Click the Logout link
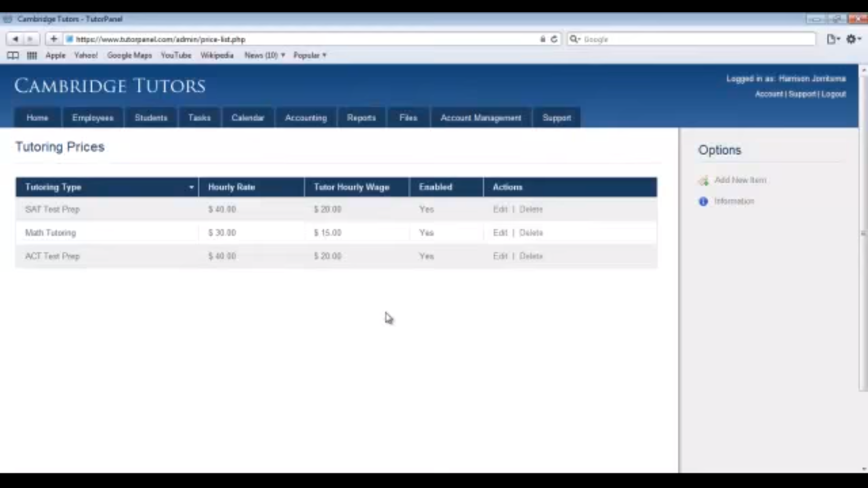 pyautogui.click(x=834, y=94)
